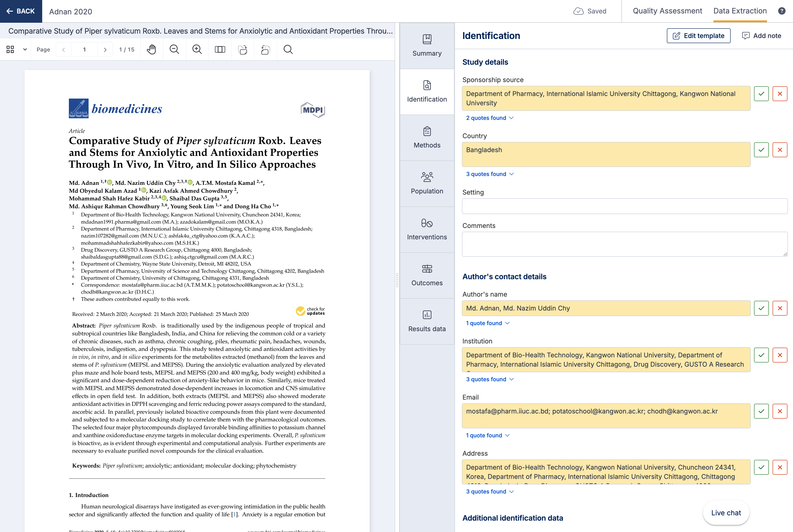
Task: Open the Population section
Action: (x=427, y=183)
